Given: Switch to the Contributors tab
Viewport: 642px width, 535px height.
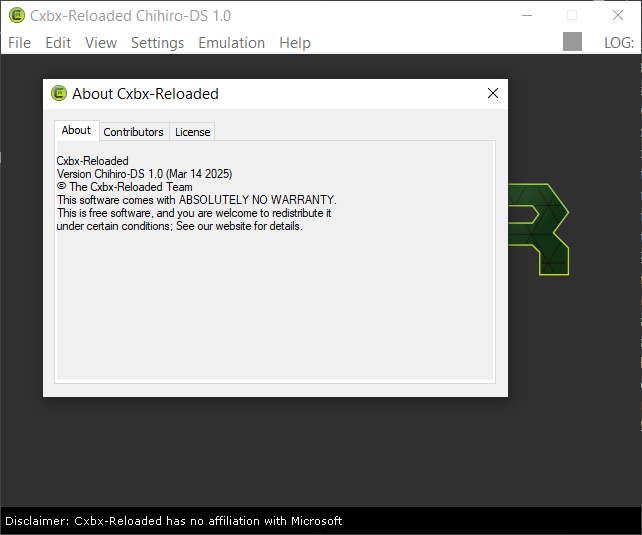Looking at the screenshot, I should [x=133, y=132].
